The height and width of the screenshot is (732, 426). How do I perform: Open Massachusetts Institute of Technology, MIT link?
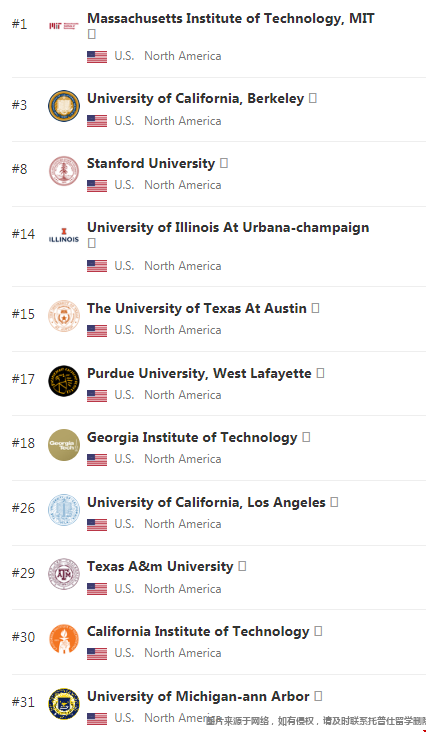[230, 18]
